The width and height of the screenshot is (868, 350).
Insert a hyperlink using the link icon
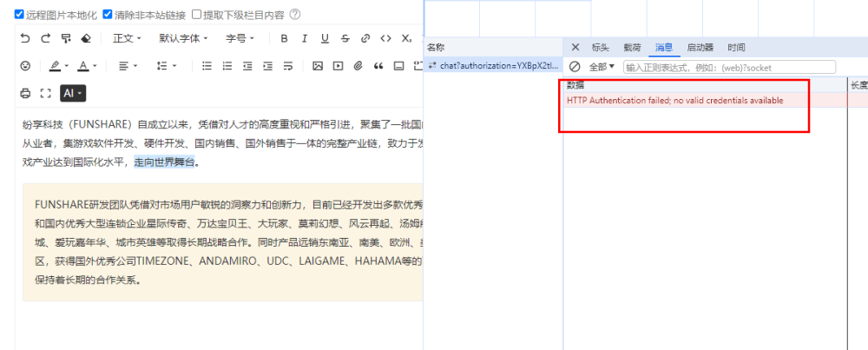point(365,38)
